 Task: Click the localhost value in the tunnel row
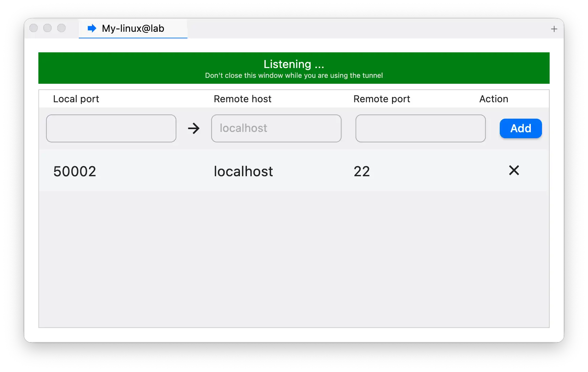243,171
